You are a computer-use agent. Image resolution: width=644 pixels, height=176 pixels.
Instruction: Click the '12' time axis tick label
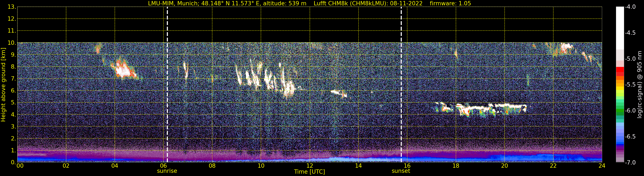pos(310,166)
